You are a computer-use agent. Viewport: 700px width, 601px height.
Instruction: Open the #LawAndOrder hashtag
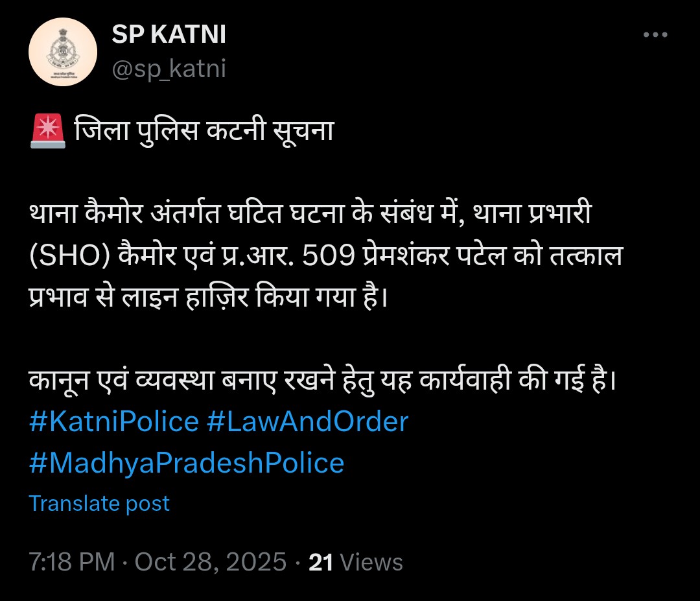[307, 422]
